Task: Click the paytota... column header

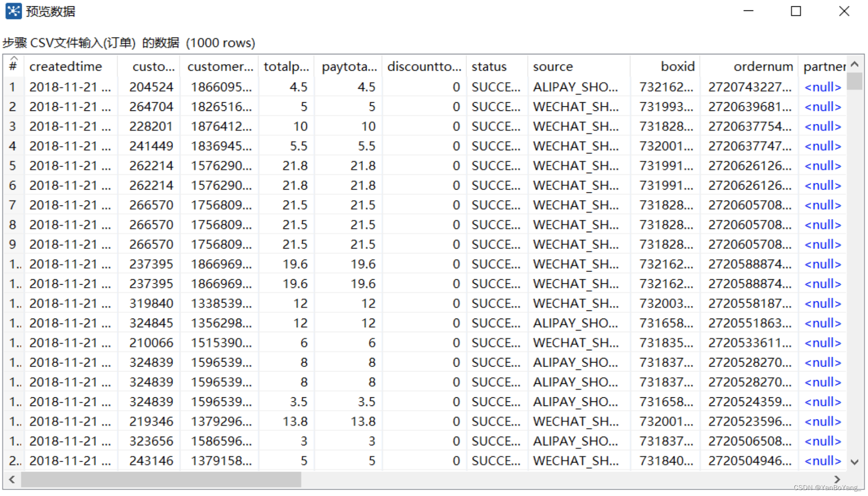Action: (x=348, y=67)
